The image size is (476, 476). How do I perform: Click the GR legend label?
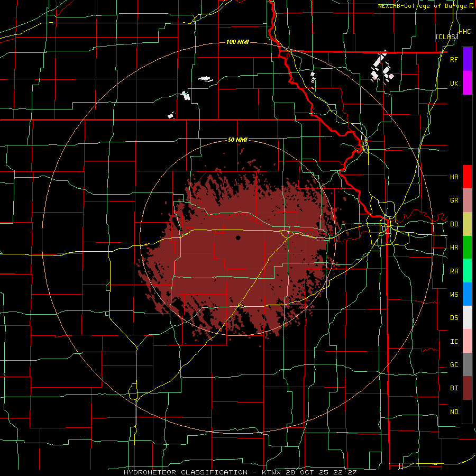click(454, 200)
